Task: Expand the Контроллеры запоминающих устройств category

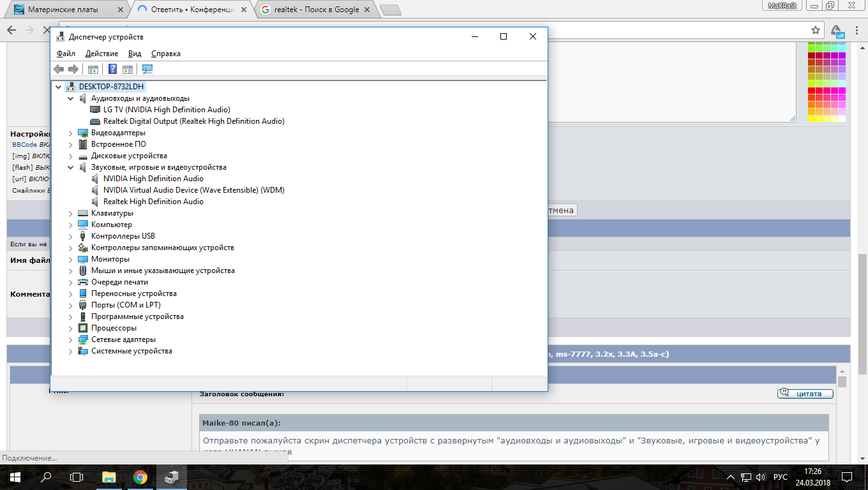Action: (71, 248)
